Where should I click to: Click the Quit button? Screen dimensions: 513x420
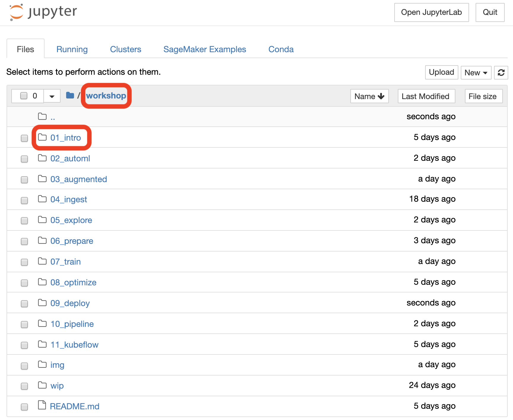(x=490, y=12)
